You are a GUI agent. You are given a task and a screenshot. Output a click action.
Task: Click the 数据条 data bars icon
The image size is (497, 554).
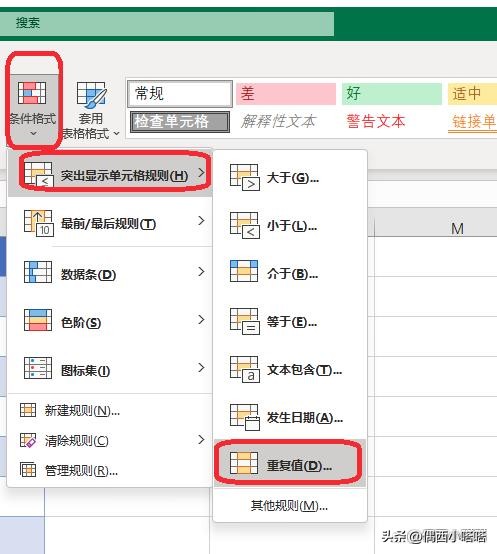pos(38,272)
